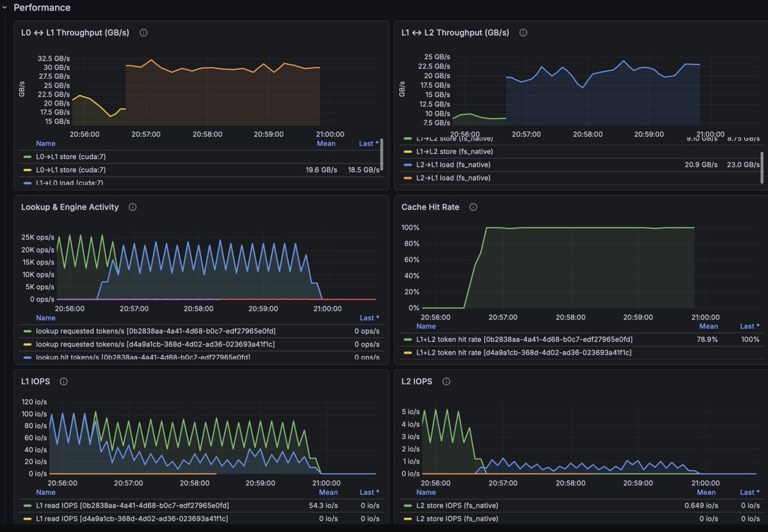Image resolution: width=768 pixels, height=532 pixels.
Task: Sort L1 IOPS legend by Last *
Action: coord(369,492)
